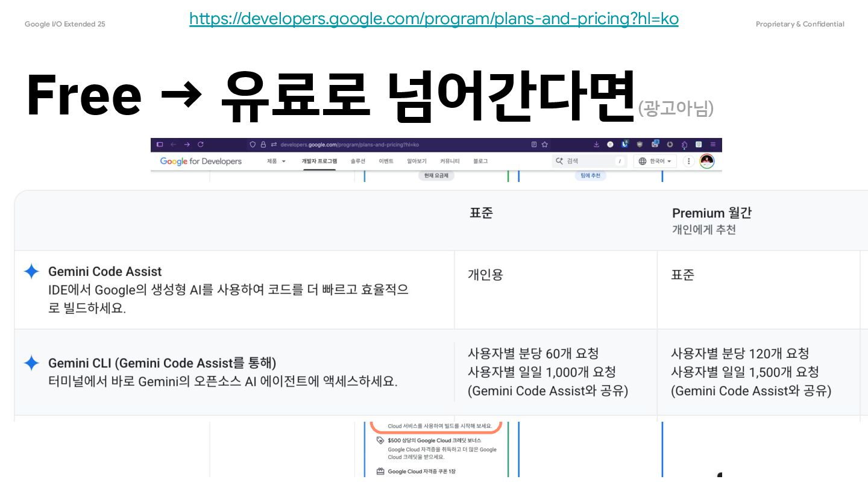Open the 알아보기 nav item
Screen dimensions: 868x488
tap(417, 161)
